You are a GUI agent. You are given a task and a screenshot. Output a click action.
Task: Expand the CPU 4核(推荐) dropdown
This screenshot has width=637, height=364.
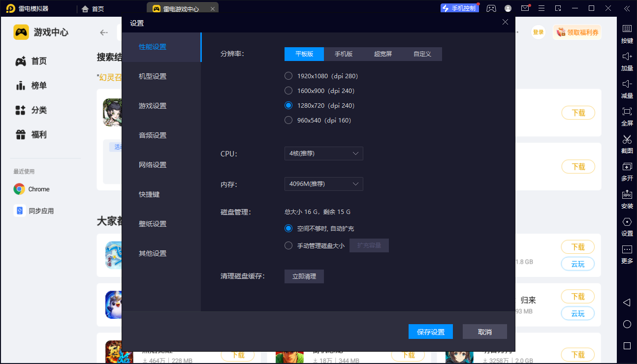324,153
